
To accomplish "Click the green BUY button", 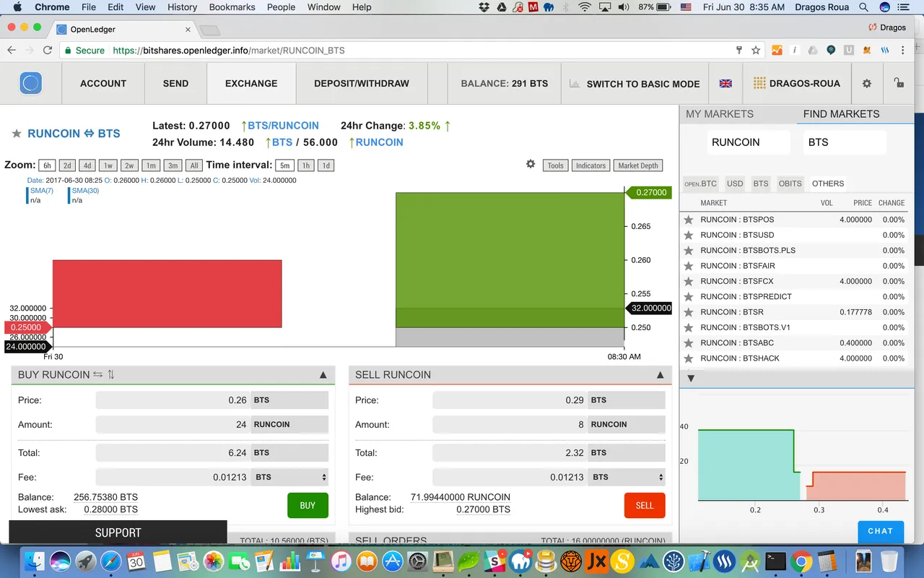I will (x=308, y=505).
